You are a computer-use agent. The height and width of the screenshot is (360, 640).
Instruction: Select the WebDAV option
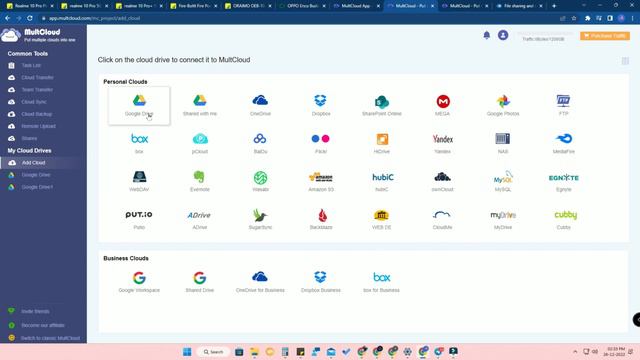click(x=139, y=181)
